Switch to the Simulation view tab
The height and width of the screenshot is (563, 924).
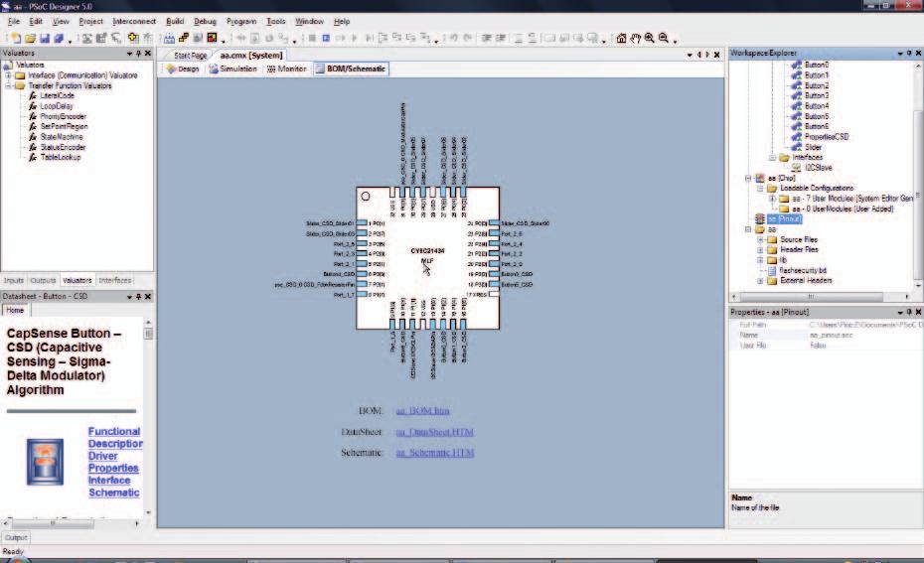pos(232,69)
